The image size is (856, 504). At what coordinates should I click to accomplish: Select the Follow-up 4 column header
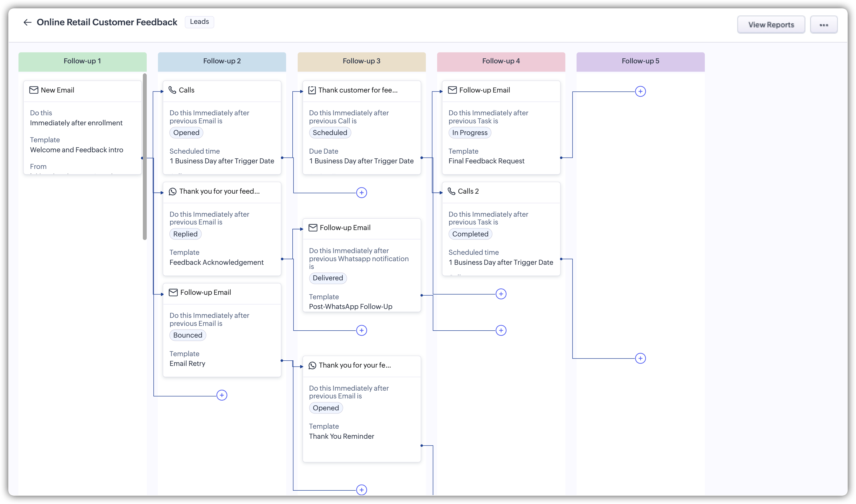501,61
